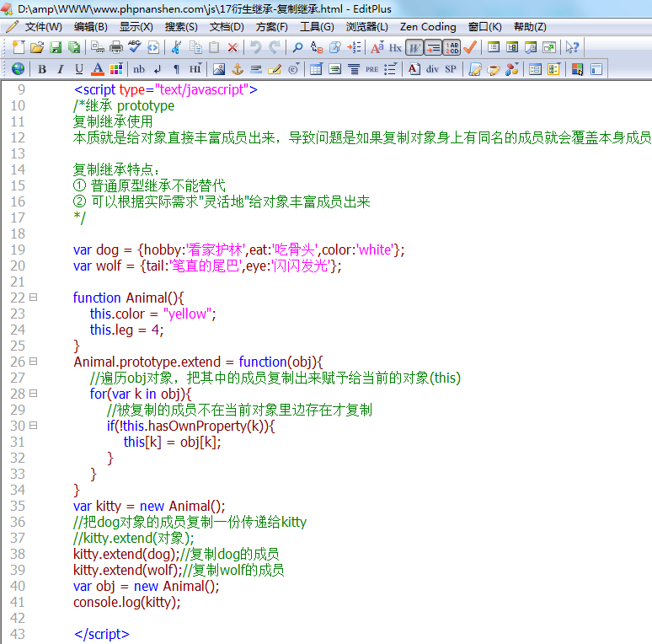Click the Redo arrow icon
652x644 pixels.
click(275, 47)
